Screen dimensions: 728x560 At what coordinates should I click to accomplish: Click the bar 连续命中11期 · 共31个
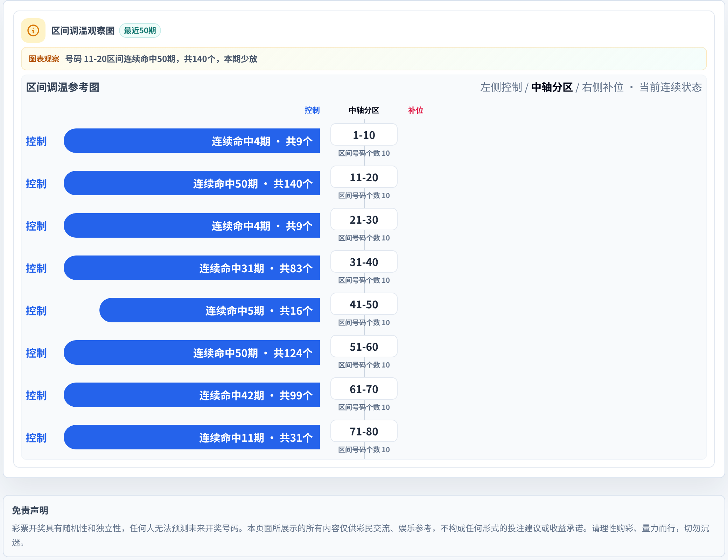[x=192, y=437]
